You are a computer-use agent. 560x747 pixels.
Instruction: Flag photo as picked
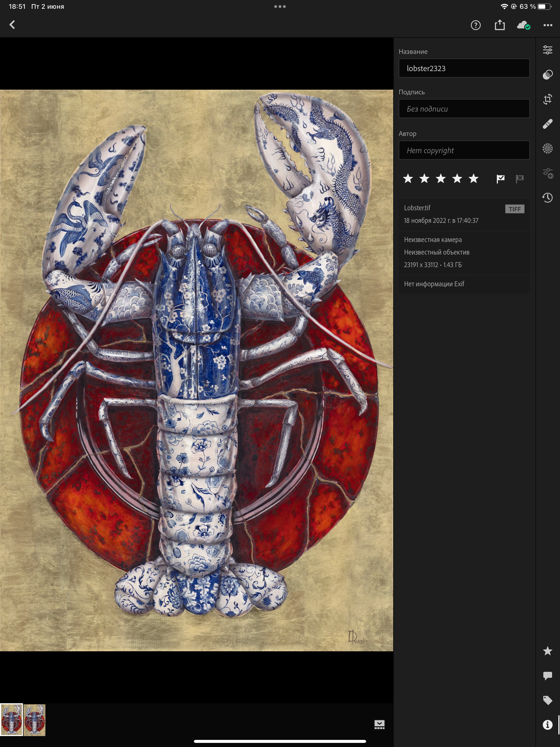pos(501,179)
